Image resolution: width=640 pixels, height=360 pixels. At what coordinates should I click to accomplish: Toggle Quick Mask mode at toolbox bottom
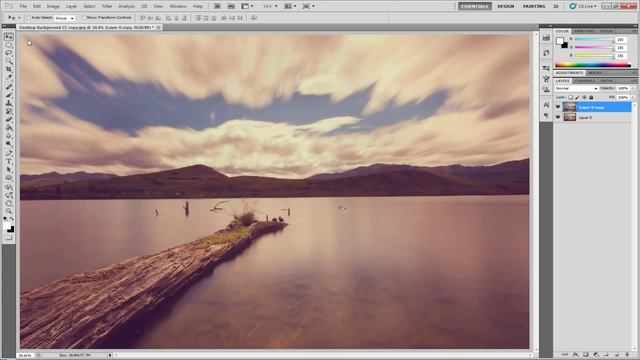9,238
